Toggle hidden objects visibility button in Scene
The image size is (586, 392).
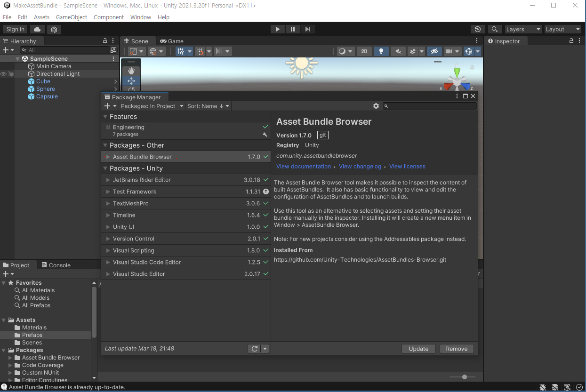point(434,51)
